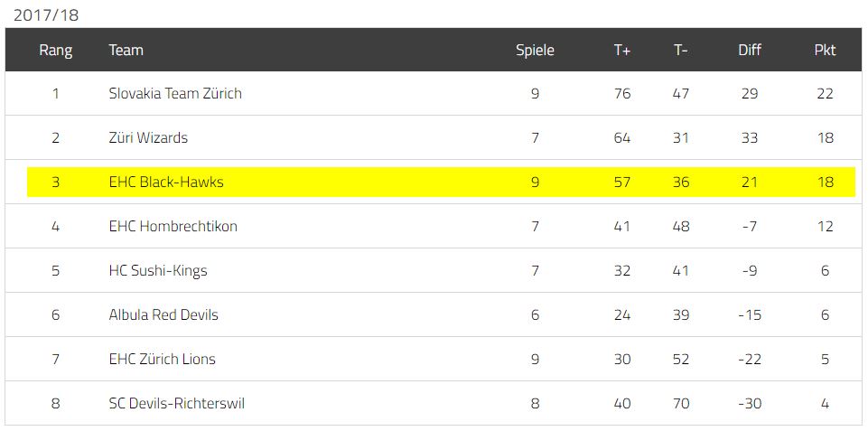The height and width of the screenshot is (431, 868).
Task: Click Slovakia Team Zürich's 22 points cell
Action: click(825, 93)
